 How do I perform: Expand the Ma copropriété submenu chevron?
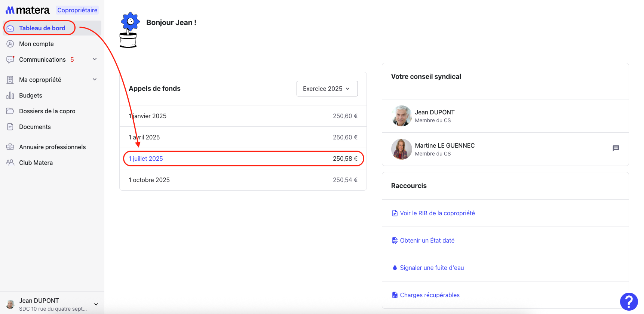pos(95,80)
